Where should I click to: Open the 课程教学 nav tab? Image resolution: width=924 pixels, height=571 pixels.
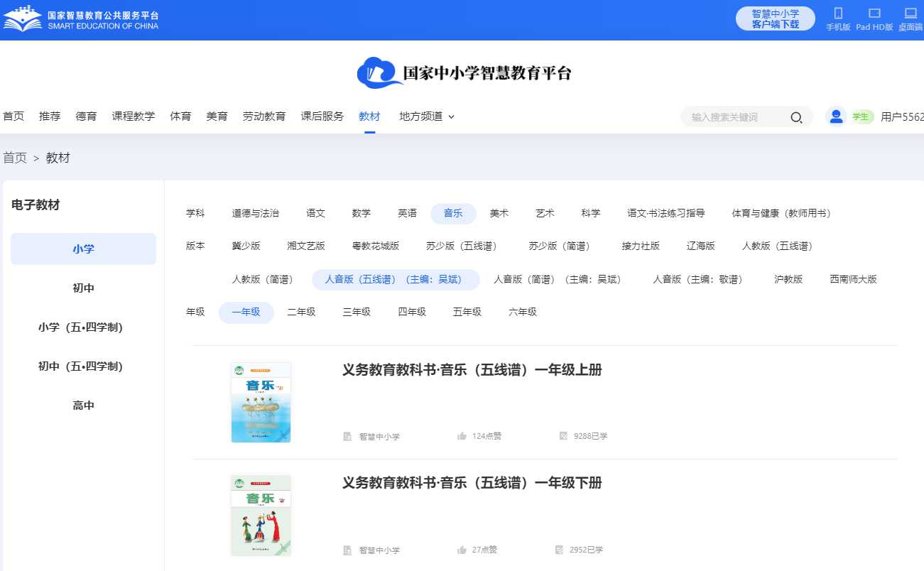(x=134, y=116)
